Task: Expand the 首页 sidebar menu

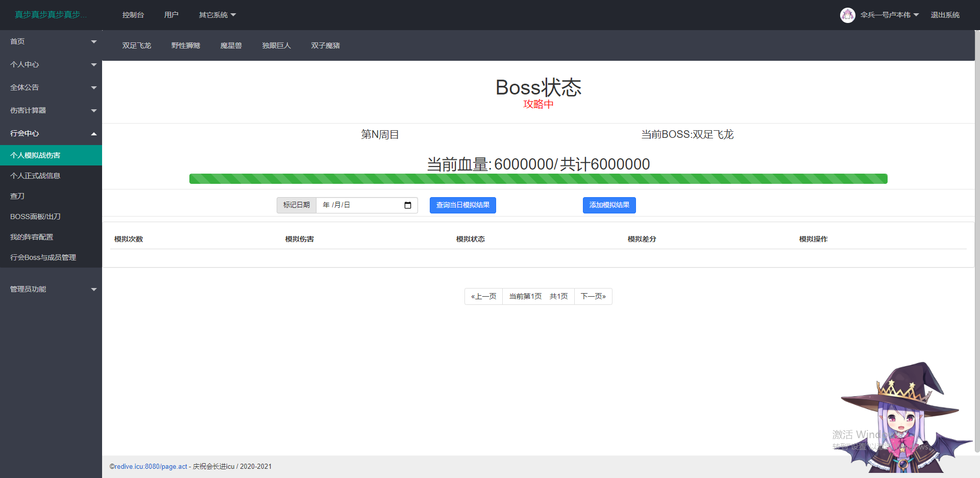Action: pos(51,41)
